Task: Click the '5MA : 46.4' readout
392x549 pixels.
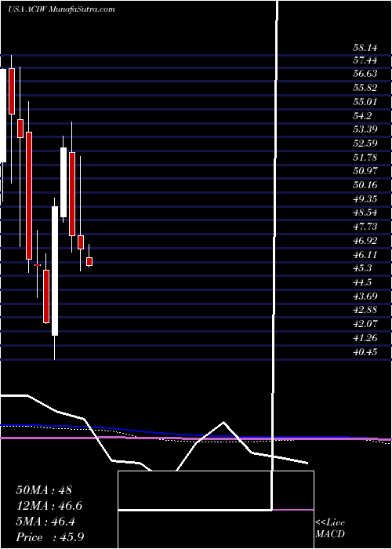Action: pos(47,522)
